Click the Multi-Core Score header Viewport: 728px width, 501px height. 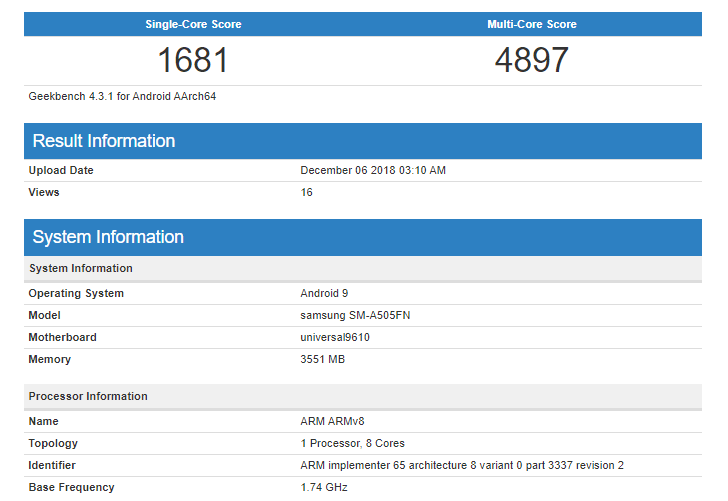(x=532, y=24)
